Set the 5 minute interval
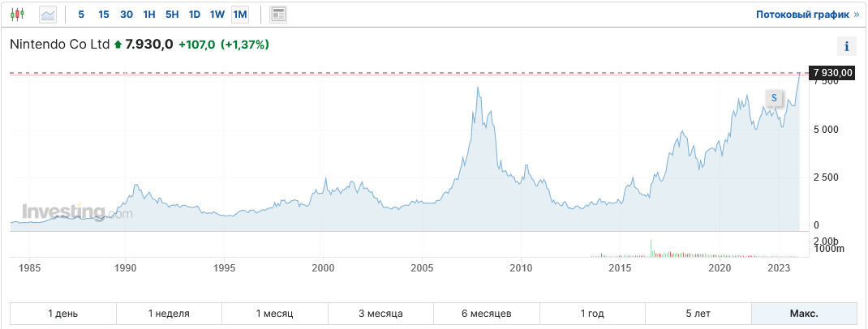 click(x=81, y=15)
